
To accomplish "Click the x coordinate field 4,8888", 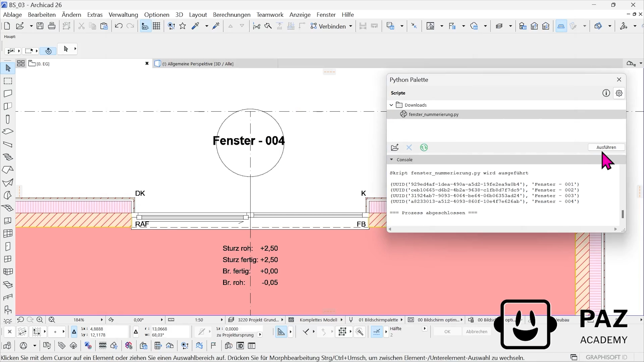I will tap(108, 329).
